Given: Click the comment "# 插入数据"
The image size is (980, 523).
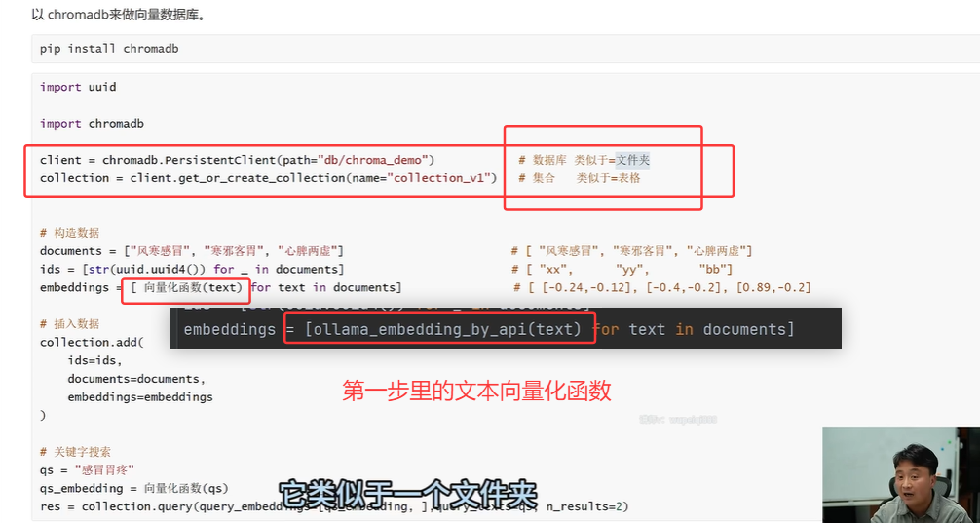Looking at the screenshot, I should (x=69, y=324).
